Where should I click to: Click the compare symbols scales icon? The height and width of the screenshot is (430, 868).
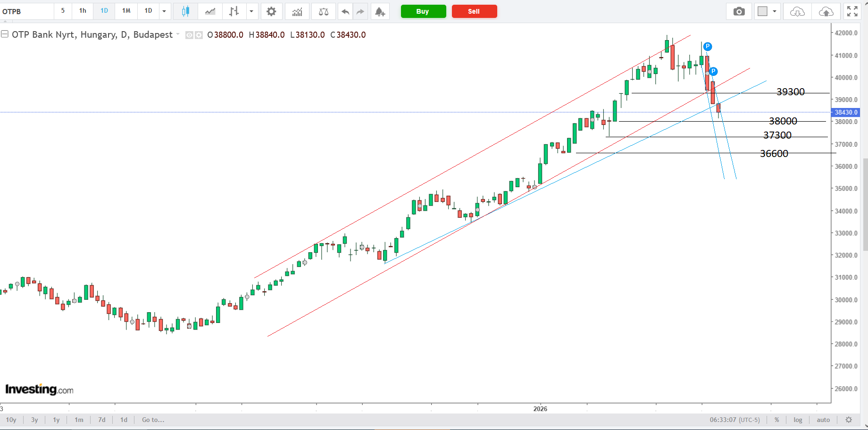[x=324, y=11]
